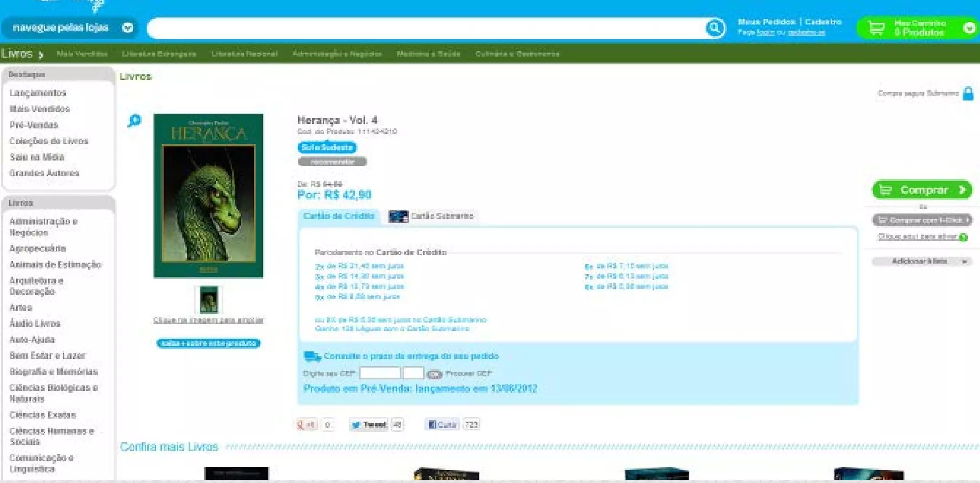The width and height of the screenshot is (980, 483).
Task: Open Administração e Negócios in the navigation bar
Action: click(337, 54)
